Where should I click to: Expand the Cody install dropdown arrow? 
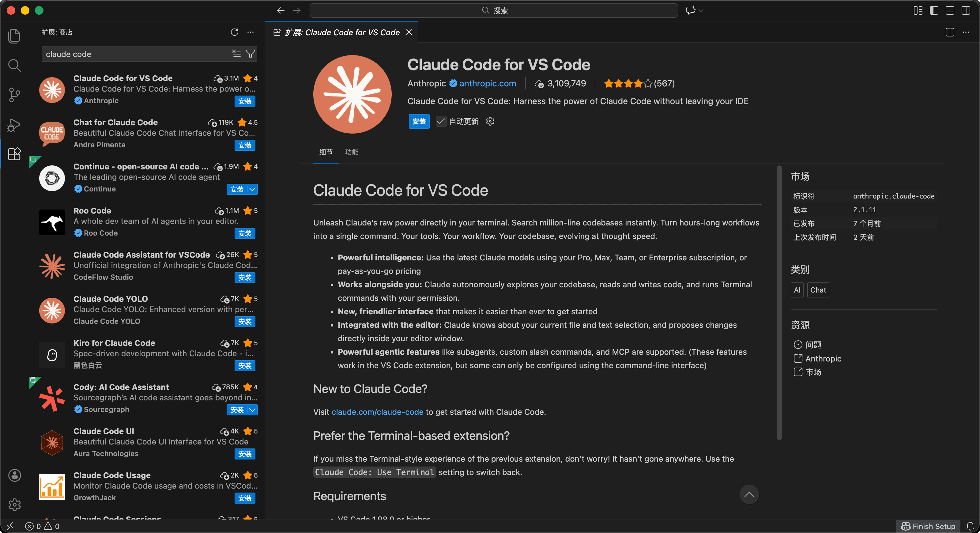coord(253,410)
